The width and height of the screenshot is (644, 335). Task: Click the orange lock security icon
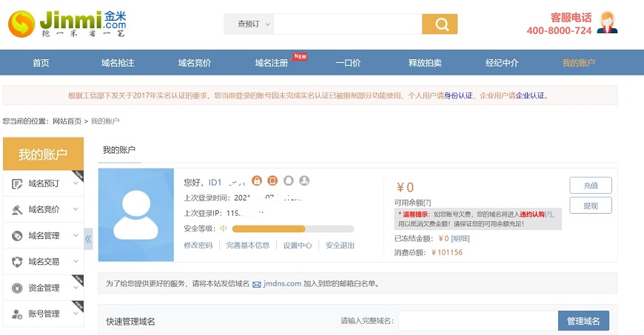click(257, 180)
